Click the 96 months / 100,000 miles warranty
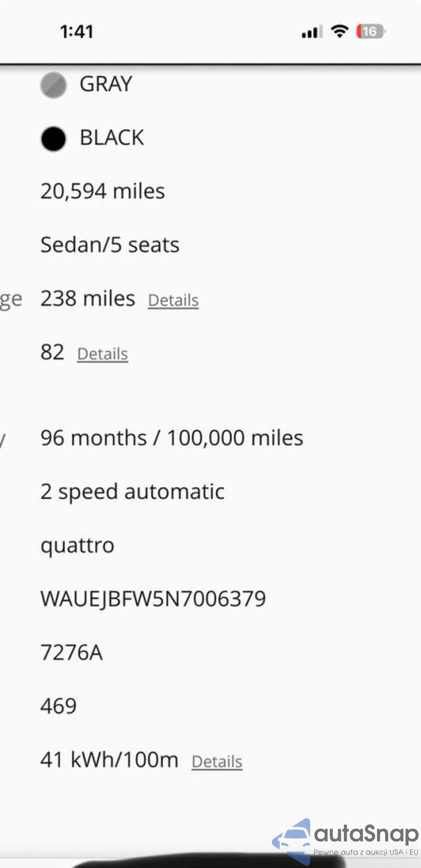Screen dimensions: 421x868 (x=172, y=438)
